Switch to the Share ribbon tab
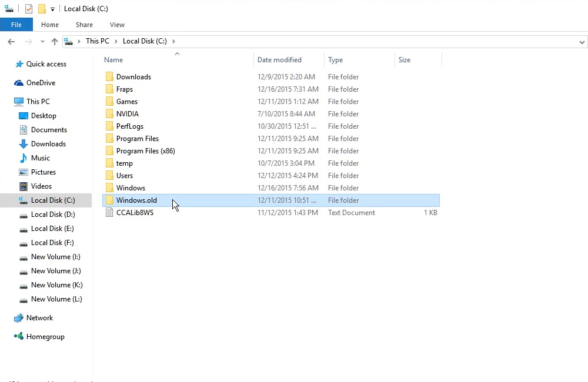This screenshot has height=382, width=588. pos(84,25)
